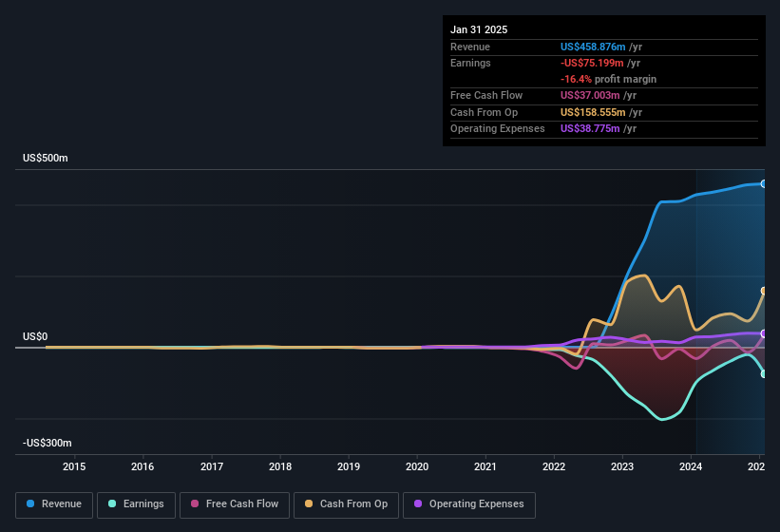Click the 2019 x-axis label

pyautogui.click(x=349, y=466)
